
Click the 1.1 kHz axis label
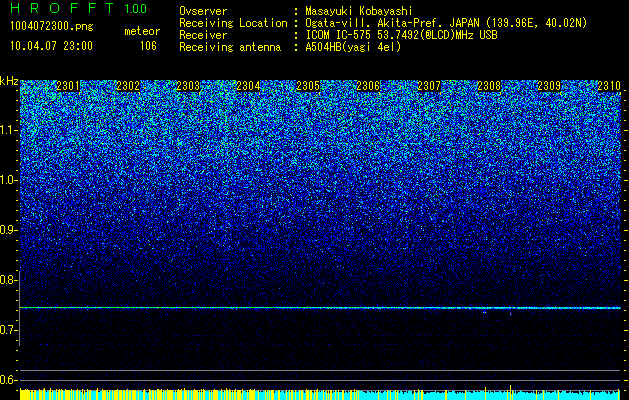[x=8, y=130]
